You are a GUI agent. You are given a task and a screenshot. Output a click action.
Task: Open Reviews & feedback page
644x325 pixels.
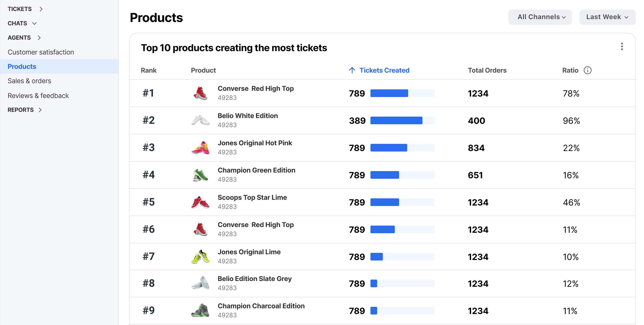(x=38, y=96)
